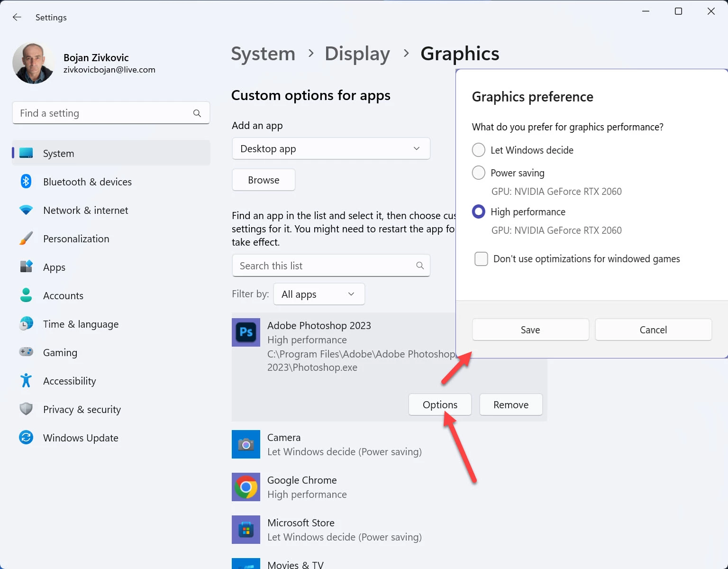Click the Movies & TV app icon
The height and width of the screenshot is (569, 728).
coord(246,564)
